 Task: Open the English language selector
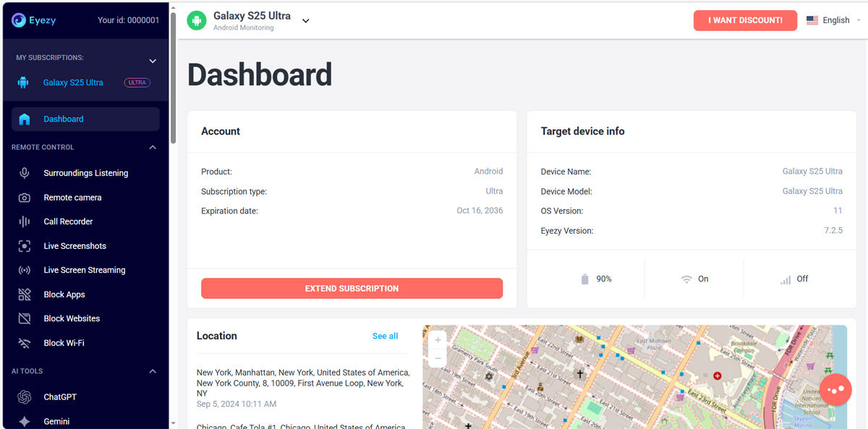pos(834,20)
